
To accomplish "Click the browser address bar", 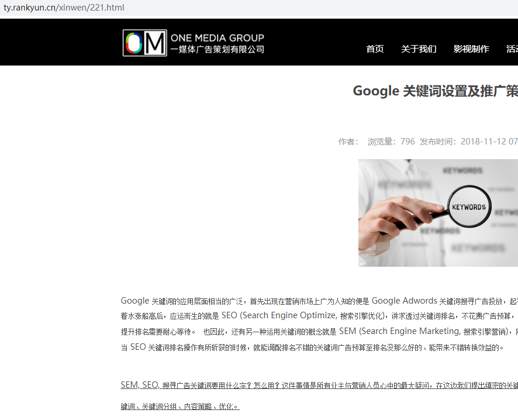I will pos(234,8).
